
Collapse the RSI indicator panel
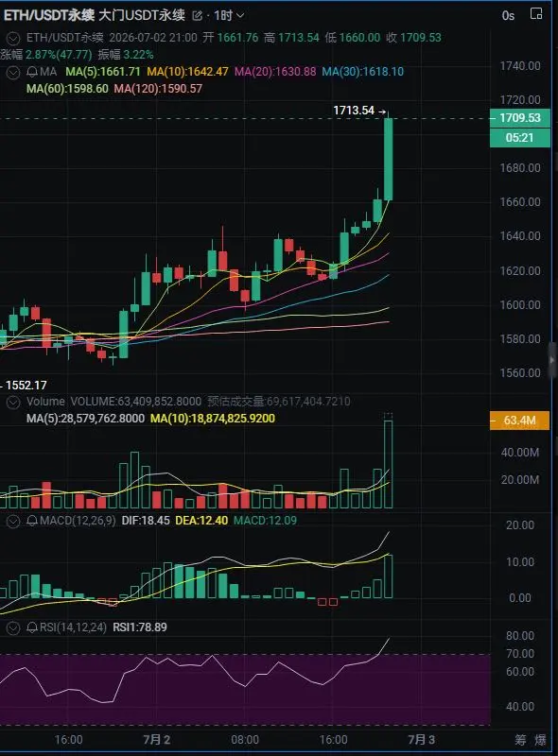pyautogui.click(x=13, y=627)
